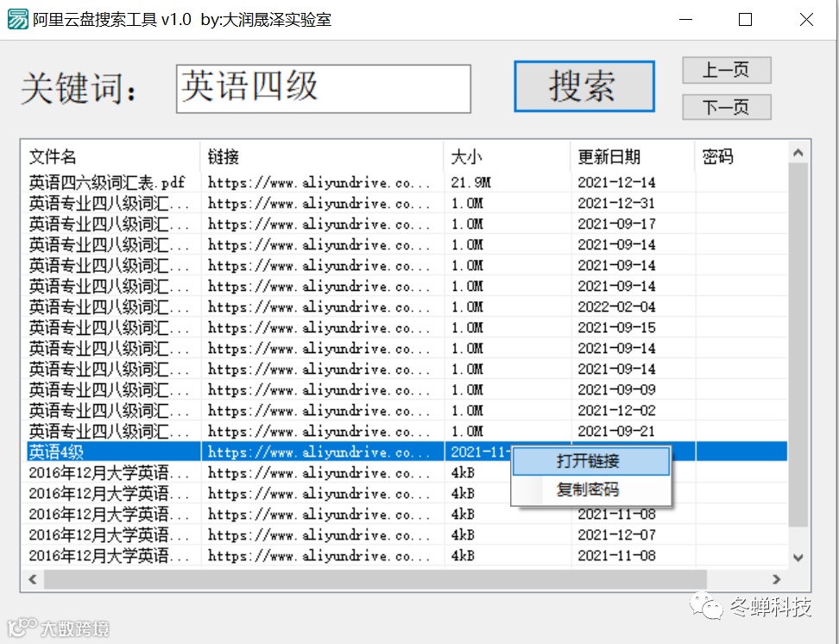Maximize the search tool window
The width and height of the screenshot is (839, 644).
pyautogui.click(x=745, y=20)
